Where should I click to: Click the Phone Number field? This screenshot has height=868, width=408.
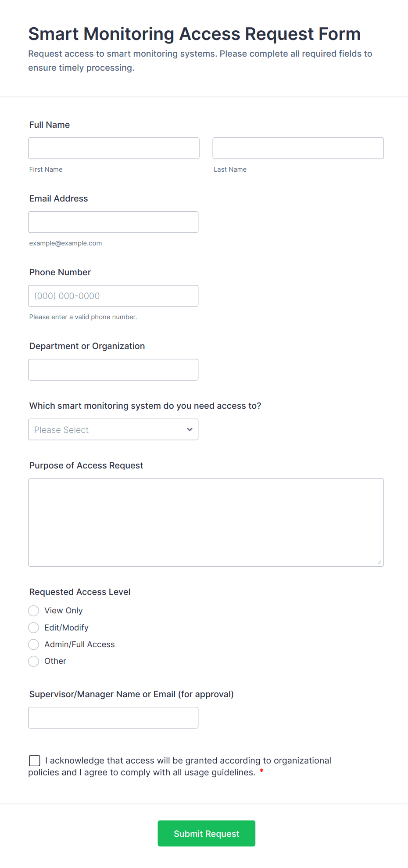[113, 295]
